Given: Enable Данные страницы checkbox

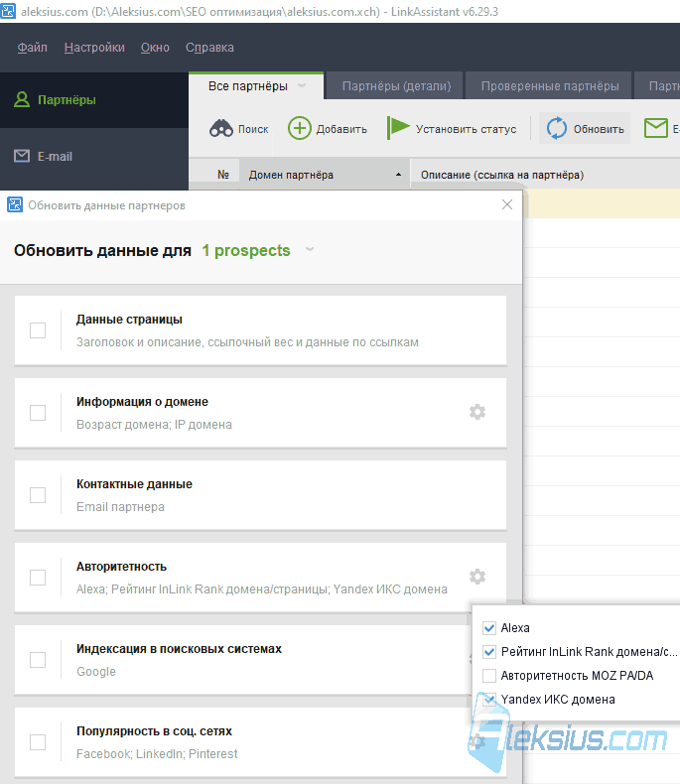Looking at the screenshot, I should 38,330.
